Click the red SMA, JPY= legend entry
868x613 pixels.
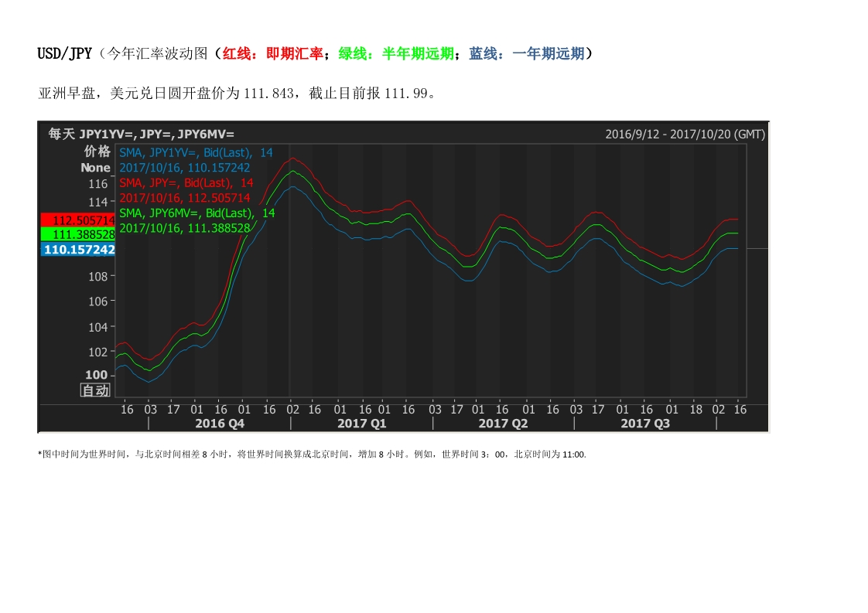tap(186, 182)
